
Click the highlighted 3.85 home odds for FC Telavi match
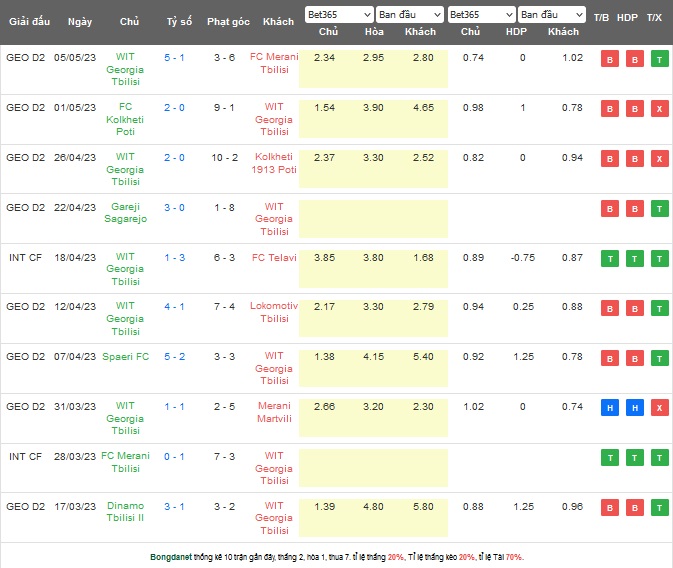[x=324, y=258]
